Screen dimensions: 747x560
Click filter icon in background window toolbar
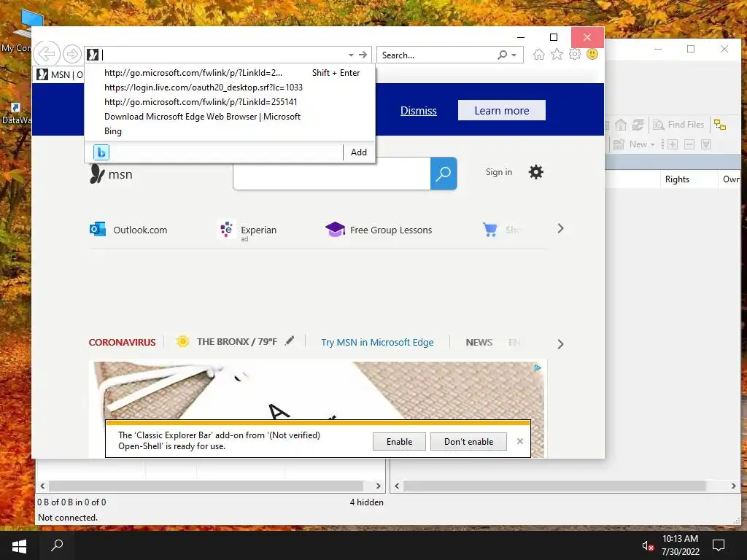click(706, 144)
